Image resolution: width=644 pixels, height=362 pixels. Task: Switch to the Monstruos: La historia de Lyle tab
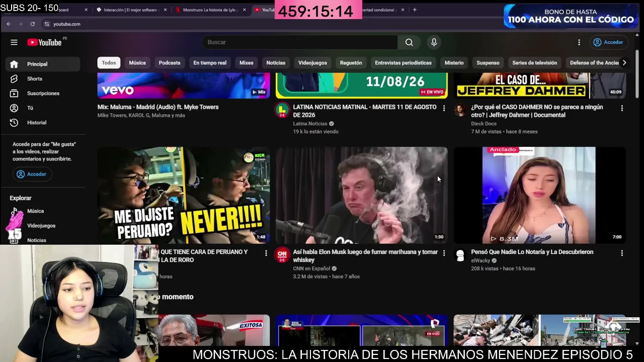point(210,10)
